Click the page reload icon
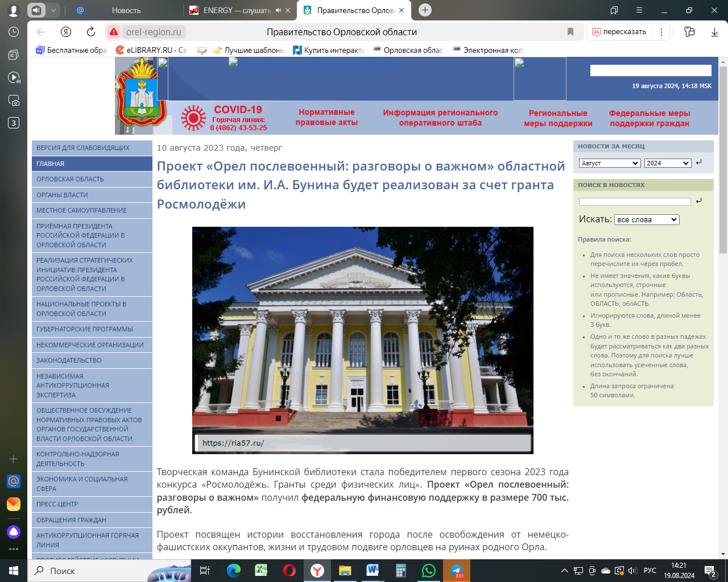 [91, 32]
